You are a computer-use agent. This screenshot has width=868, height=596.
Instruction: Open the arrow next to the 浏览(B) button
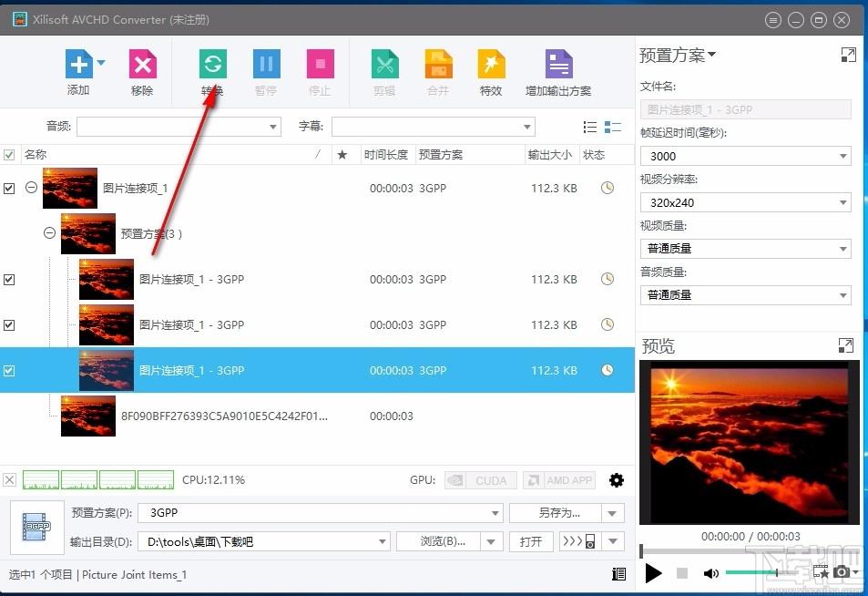pyautogui.click(x=491, y=541)
